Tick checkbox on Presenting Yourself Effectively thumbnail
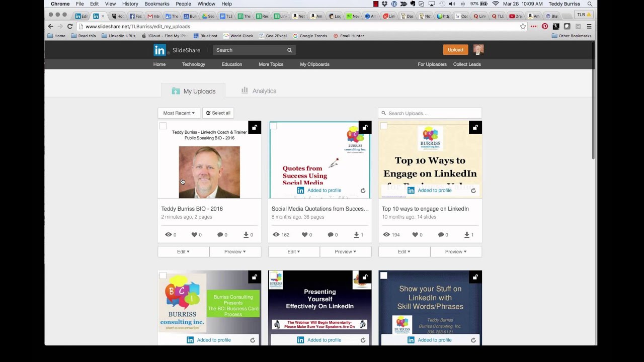The height and width of the screenshot is (362, 644). [273, 276]
